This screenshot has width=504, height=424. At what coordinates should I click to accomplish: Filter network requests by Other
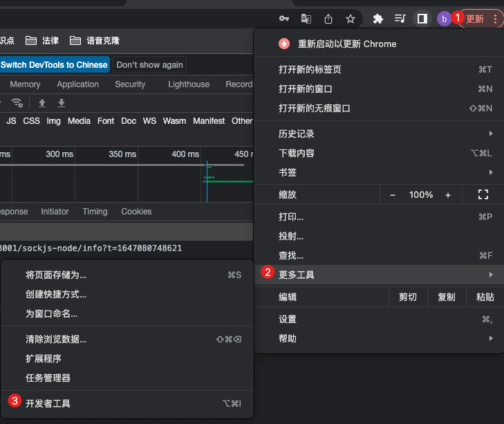coord(242,121)
